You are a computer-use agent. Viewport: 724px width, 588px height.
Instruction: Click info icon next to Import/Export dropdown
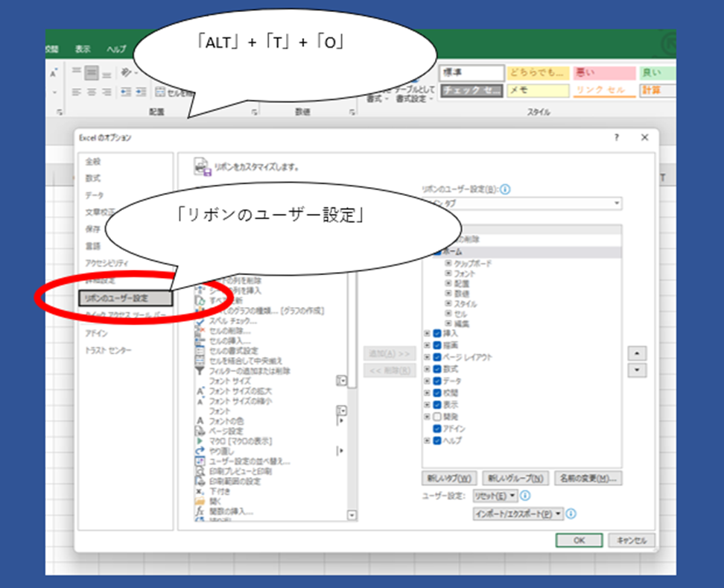(571, 513)
